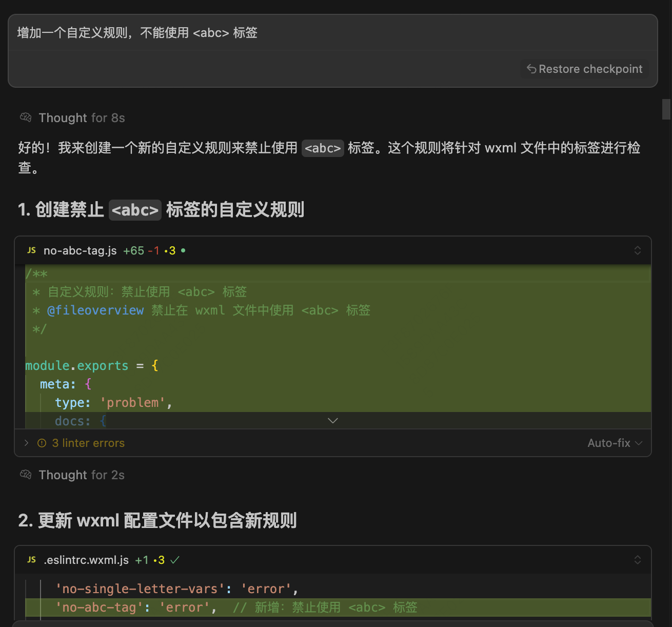
Task: Click the Restore checkpoint button
Action: tap(584, 69)
